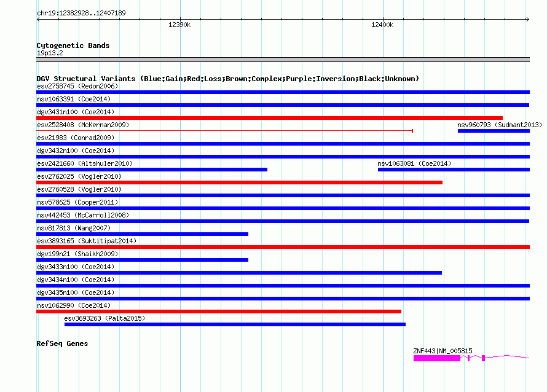The height and width of the screenshot is (392, 547).
Task: Click the esv2421660 (Altshuler2010) label
Action: (85, 163)
